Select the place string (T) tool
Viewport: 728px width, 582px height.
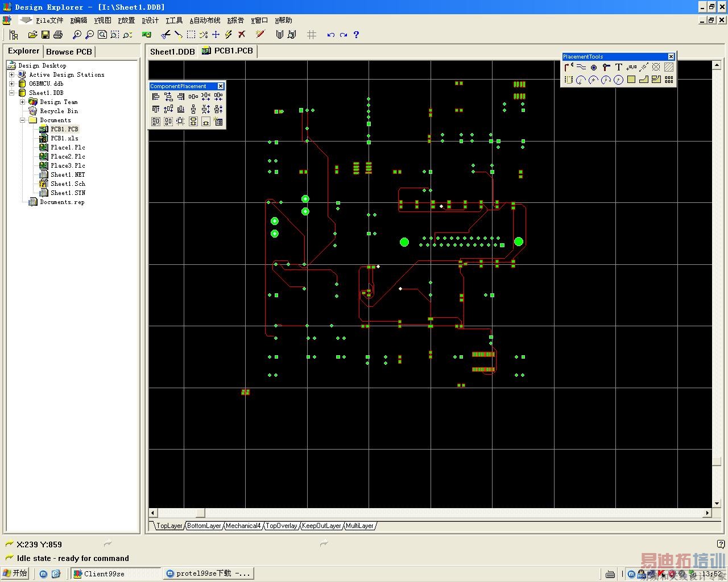(619, 67)
